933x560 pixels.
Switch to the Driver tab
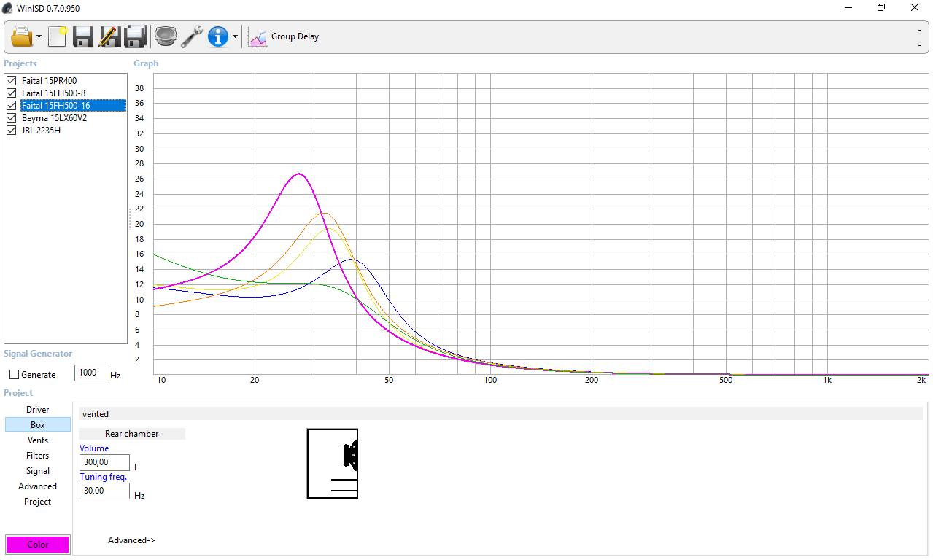pyautogui.click(x=38, y=410)
